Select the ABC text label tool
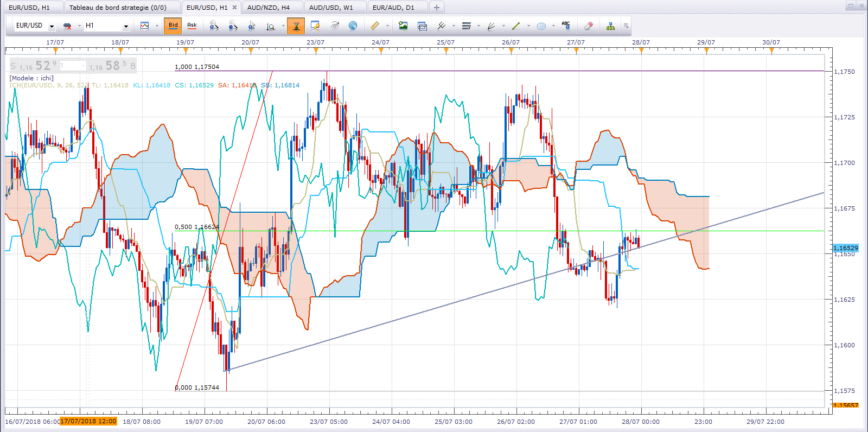868x432 pixels. coord(566,26)
